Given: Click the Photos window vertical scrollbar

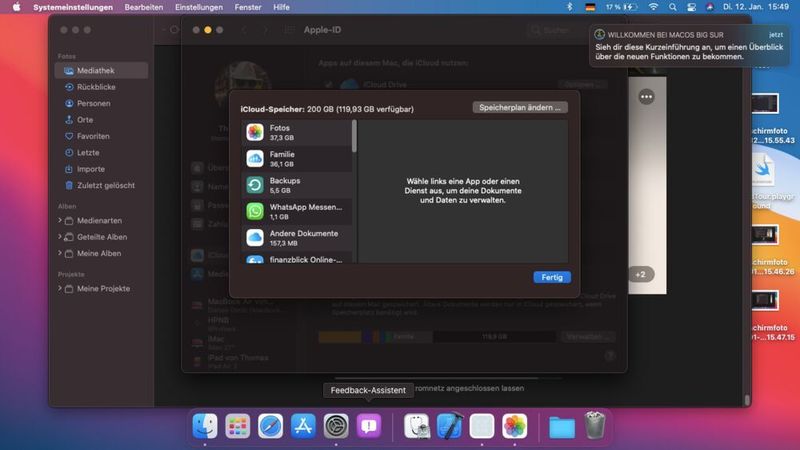Looking at the screenshot, I should [747, 400].
